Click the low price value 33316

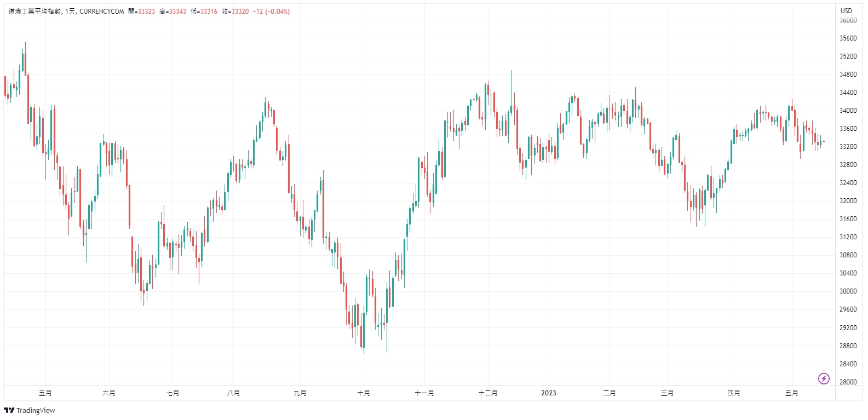[209, 11]
